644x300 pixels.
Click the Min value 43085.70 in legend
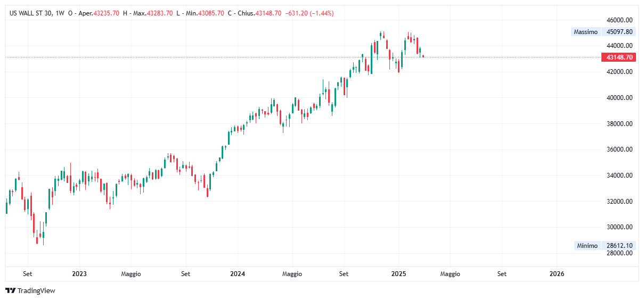tap(211, 13)
